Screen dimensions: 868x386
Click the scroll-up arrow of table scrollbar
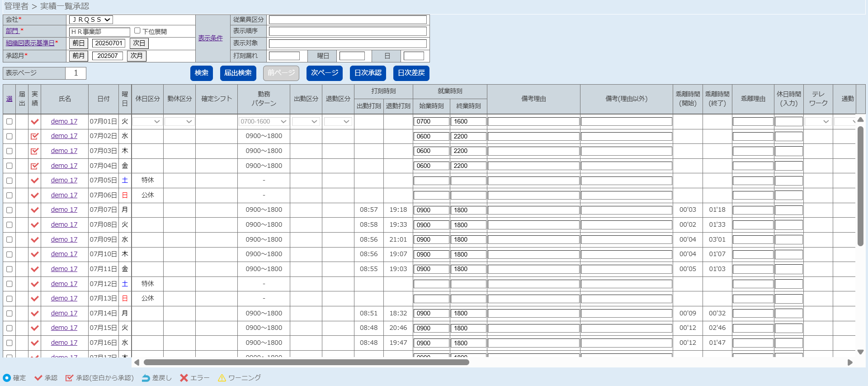pyautogui.click(x=860, y=120)
